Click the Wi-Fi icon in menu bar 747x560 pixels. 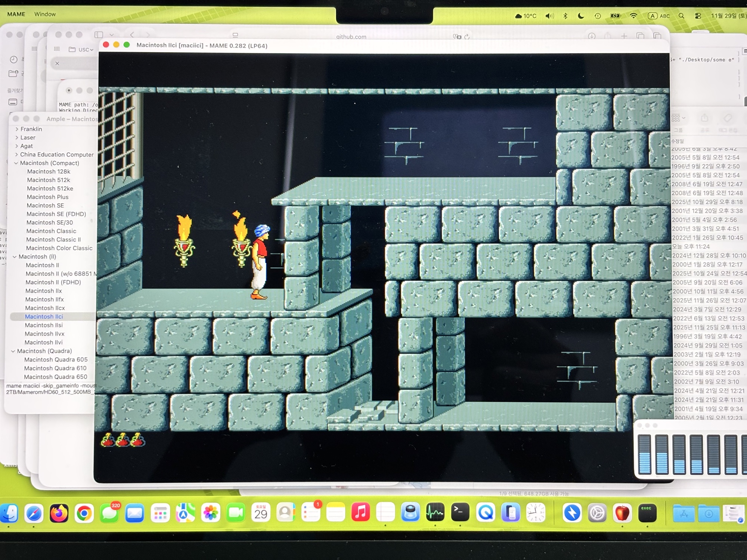pos(633,16)
